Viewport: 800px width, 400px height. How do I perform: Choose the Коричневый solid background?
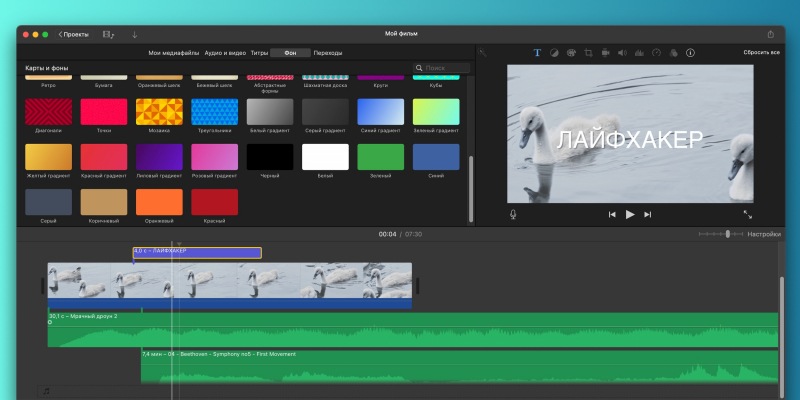coord(104,202)
